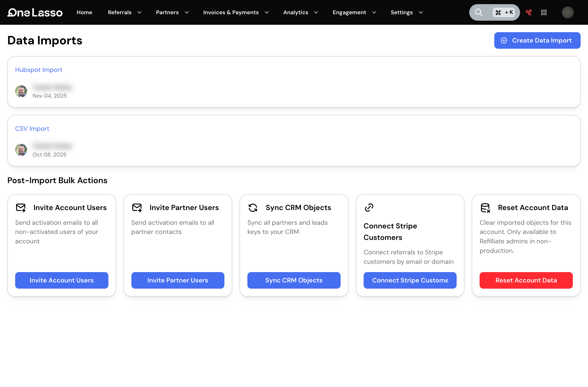Click the Connect Stripe Customers button
Image resolution: width=588 pixels, height=387 pixels.
click(x=410, y=281)
